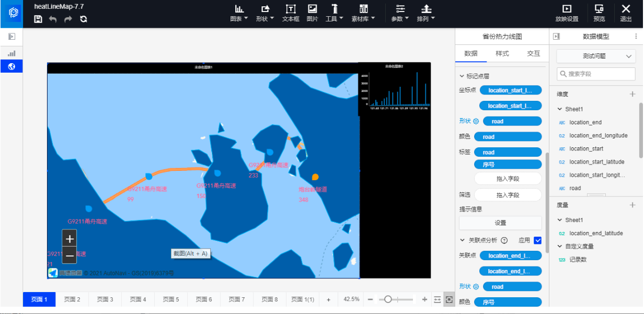Click the redo arrow icon
This screenshot has height=314, width=644.
68,19
